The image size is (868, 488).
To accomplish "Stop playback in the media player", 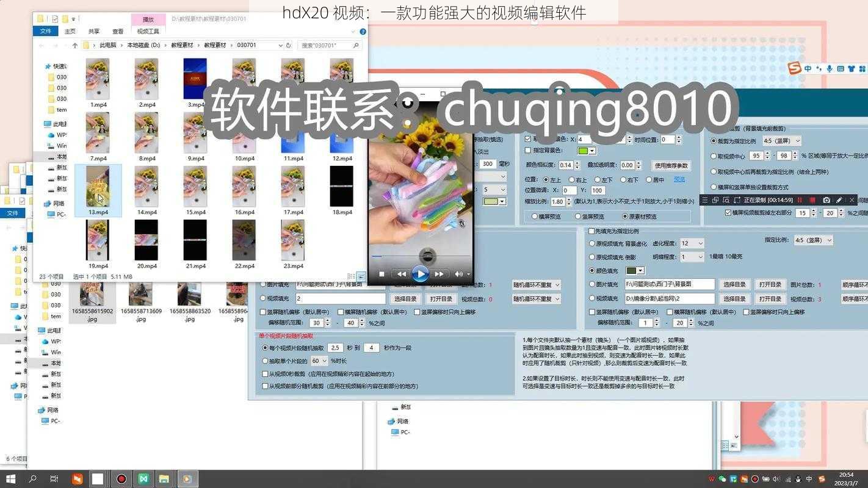I will pyautogui.click(x=382, y=274).
